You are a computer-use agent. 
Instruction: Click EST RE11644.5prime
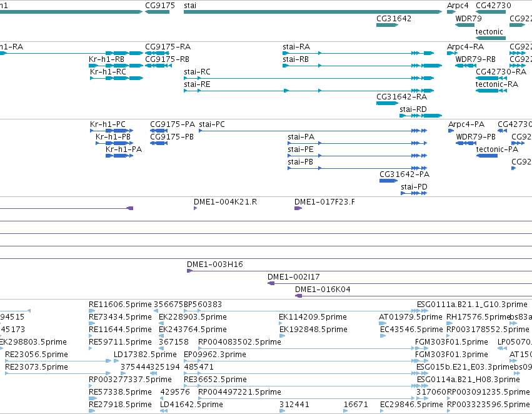point(92,336)
